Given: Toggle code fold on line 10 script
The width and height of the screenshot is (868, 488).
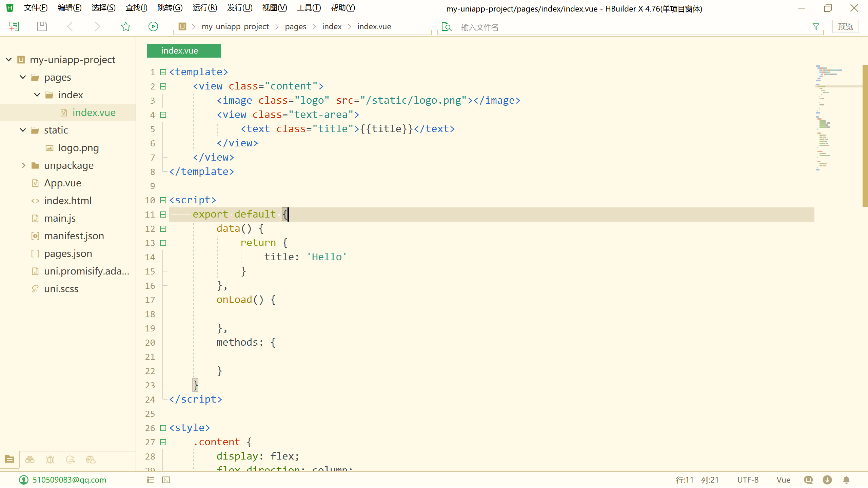Looking at the screenshot, I should 163,200.
